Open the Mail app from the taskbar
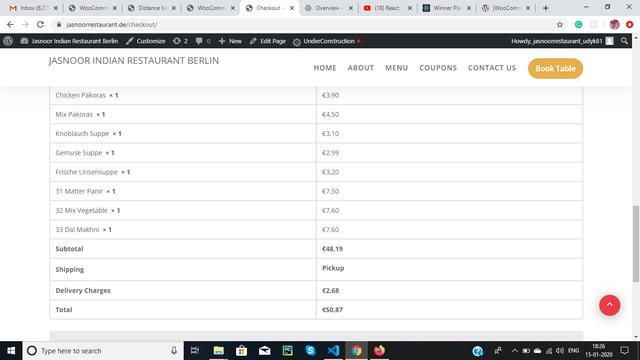Screen dimensions: 640x360 pos(264,351)
